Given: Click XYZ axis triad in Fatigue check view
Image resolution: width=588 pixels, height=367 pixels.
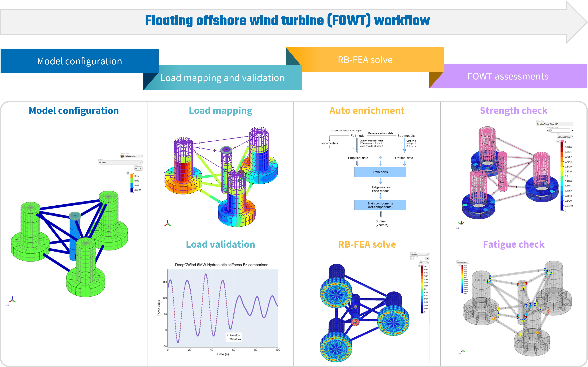Looking at the screenshot, I should pyautogui.click(x=463, y=351).
